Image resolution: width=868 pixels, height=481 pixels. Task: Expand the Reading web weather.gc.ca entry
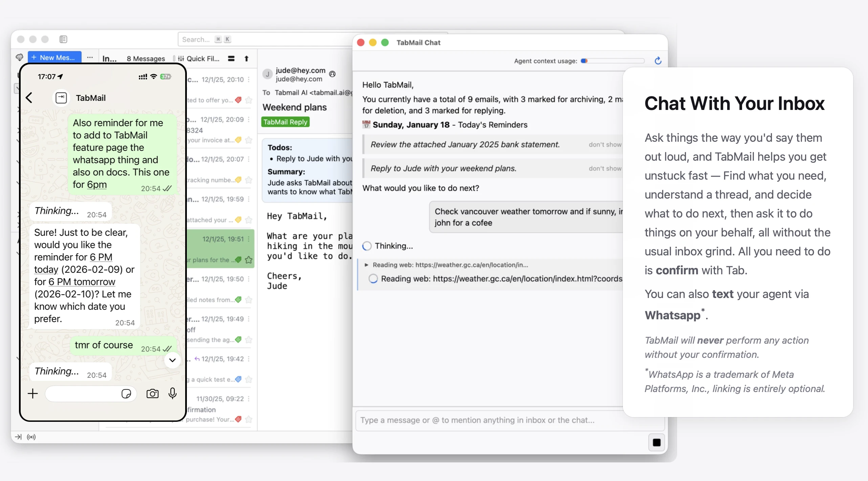coord(367,265)
